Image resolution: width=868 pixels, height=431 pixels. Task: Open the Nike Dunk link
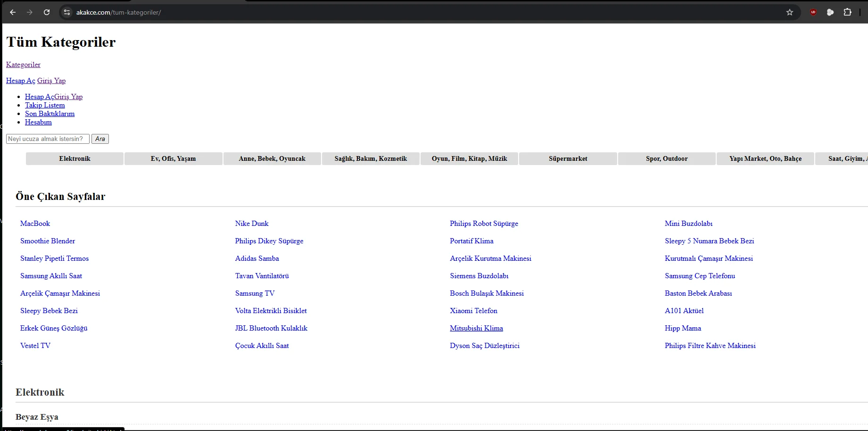click(x=252, y=224)
